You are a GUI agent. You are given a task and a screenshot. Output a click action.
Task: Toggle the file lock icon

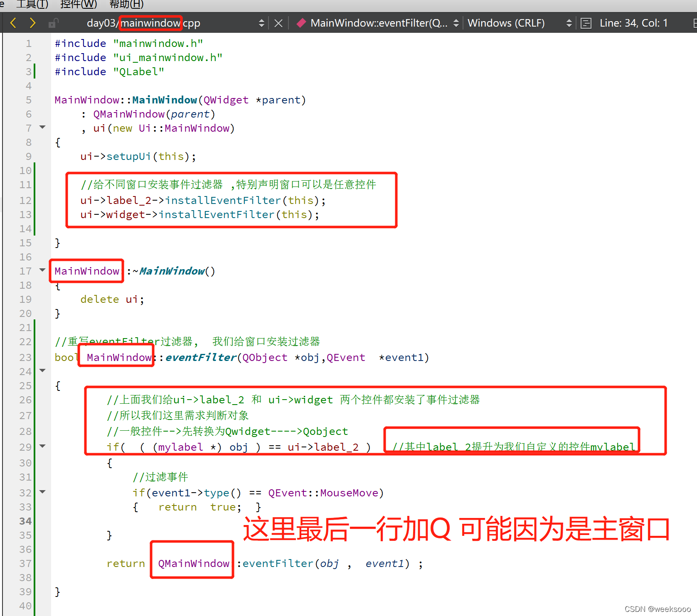pyautogui.click(x=53, y=23)
